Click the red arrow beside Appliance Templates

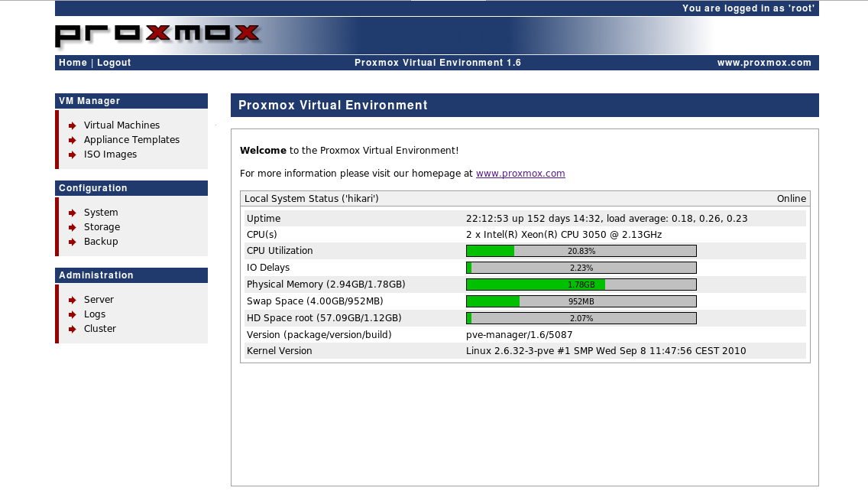pyautogui.click(x=72, y=140)
